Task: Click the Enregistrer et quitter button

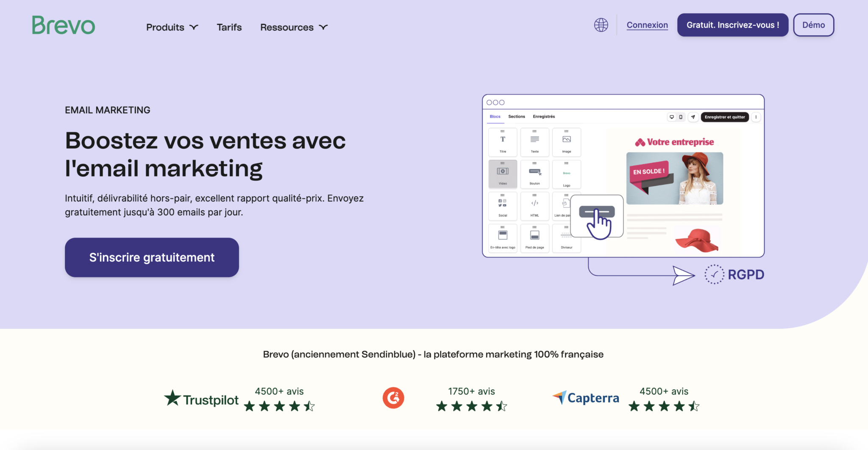Action: (x=724, y=117)
